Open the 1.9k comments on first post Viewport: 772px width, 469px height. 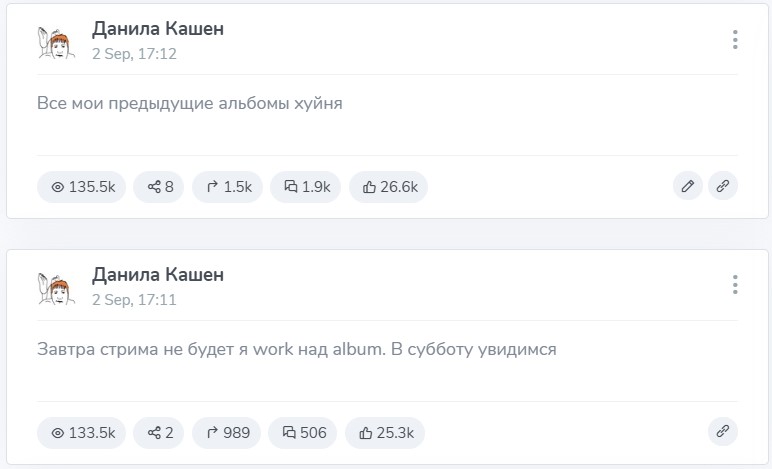[306, 186]
